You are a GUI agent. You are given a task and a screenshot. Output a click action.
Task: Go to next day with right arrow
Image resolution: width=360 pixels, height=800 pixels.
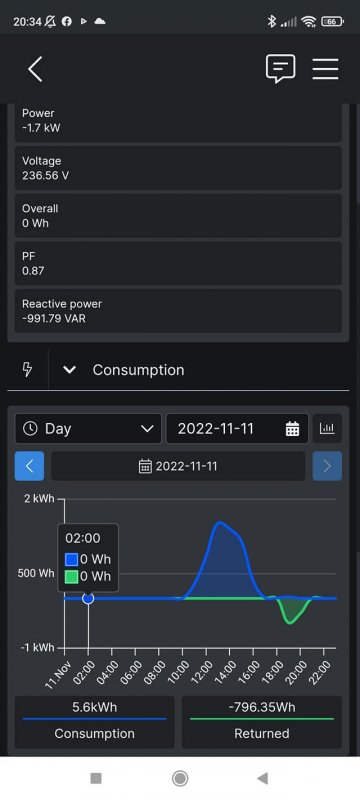(327, 466)
